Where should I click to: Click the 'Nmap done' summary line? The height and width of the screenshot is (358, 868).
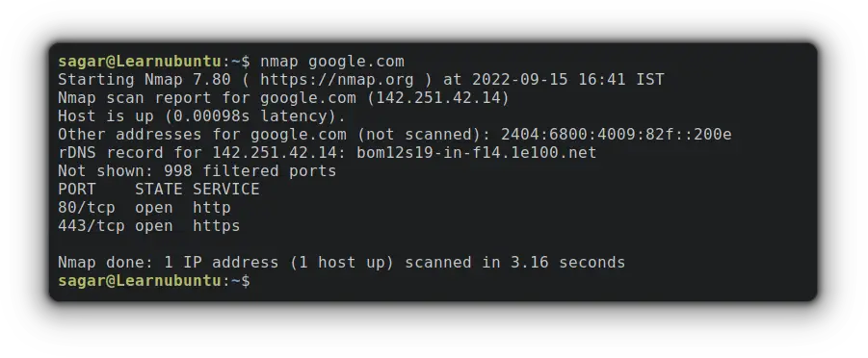point(342,263)
